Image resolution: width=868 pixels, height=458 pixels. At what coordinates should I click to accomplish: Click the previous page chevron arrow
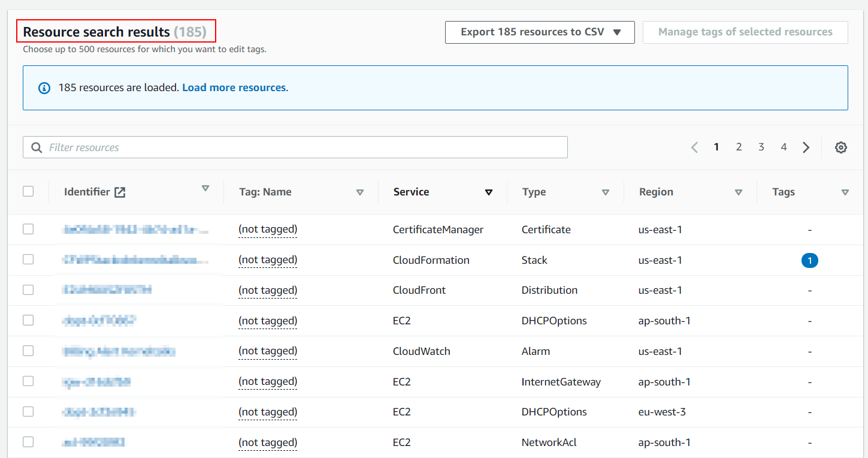[694, 147]
